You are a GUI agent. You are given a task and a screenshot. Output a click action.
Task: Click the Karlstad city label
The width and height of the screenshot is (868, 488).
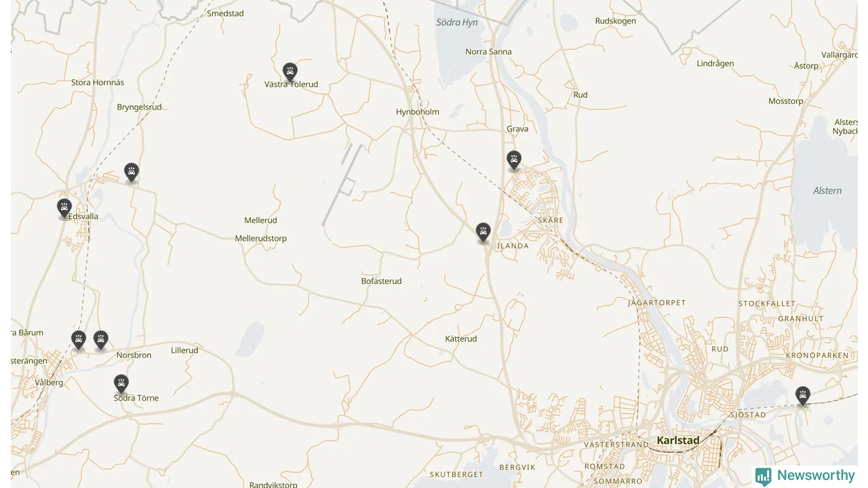[677, 441]
